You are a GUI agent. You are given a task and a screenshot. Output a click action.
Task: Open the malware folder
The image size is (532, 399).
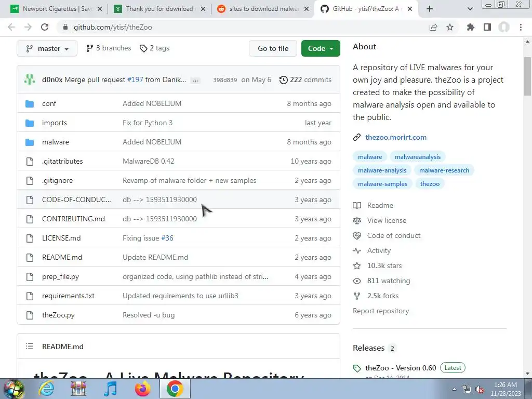pos(55,142)
